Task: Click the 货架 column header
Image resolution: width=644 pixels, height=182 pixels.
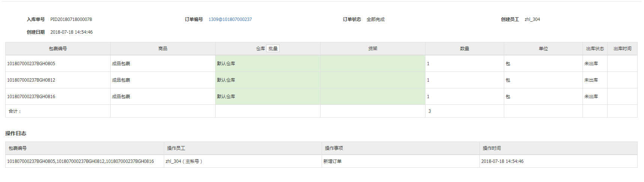Action: [373, 49]
